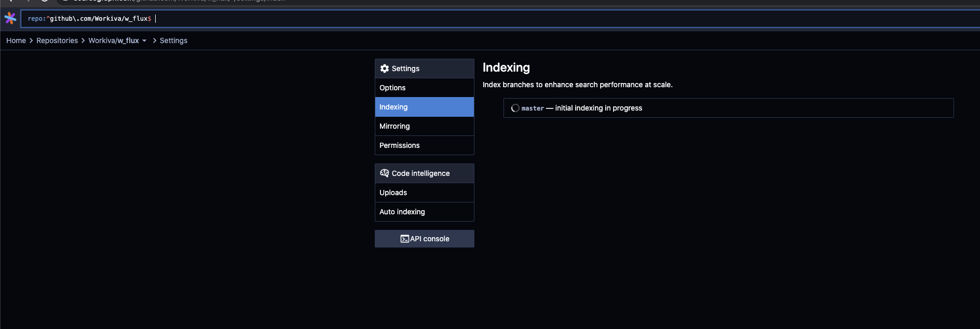This screenshot has width=980, height=329.
Task: Click the Code intelligence brain icon
Action: coord(385,173)
